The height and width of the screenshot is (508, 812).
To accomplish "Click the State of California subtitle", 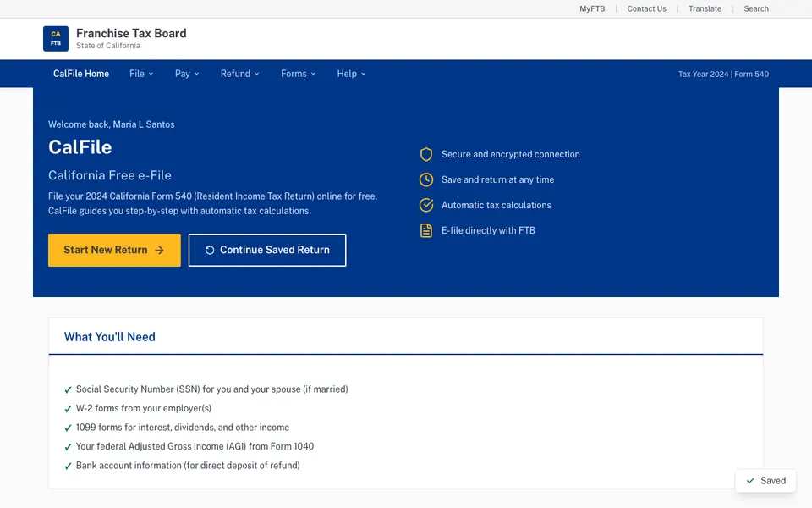I will coord(107,46).
